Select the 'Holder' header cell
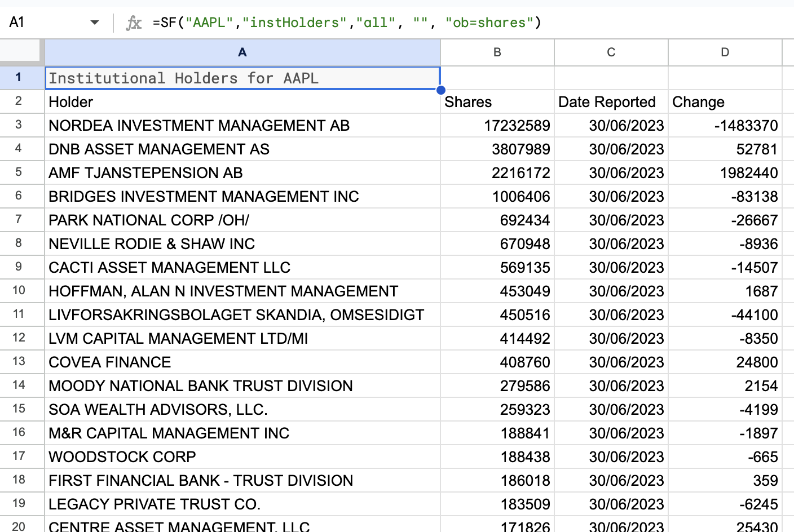This screenshot has height=532, width=794. click(242, 102)
